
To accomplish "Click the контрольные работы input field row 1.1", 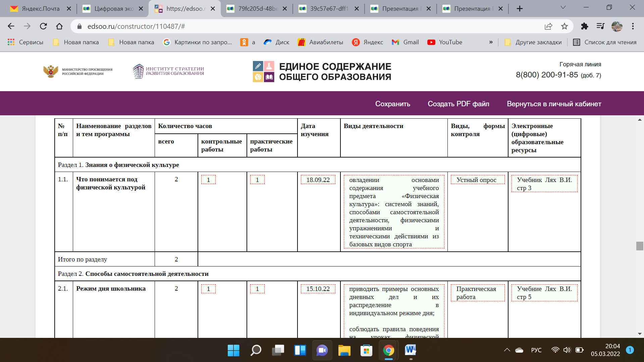I will [208, 179].
